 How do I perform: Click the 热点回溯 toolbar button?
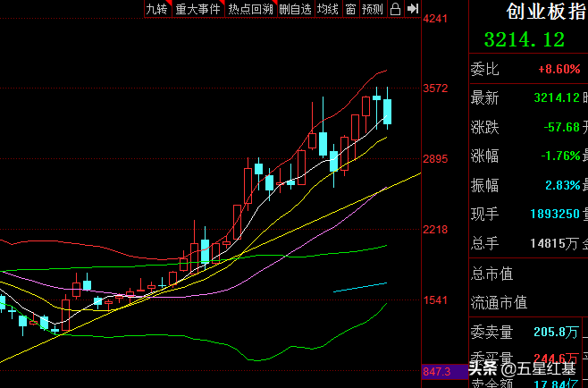251,9
